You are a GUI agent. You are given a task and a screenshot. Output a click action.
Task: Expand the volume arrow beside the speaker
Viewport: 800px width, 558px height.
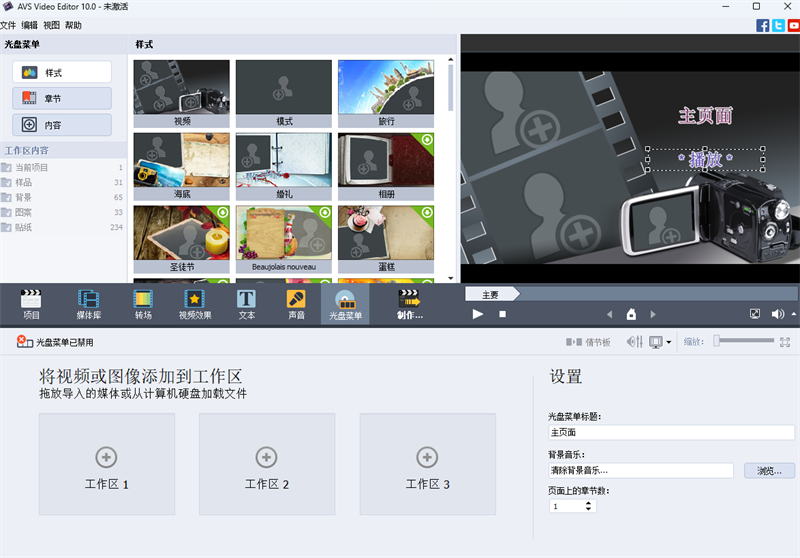pos(791,314)
